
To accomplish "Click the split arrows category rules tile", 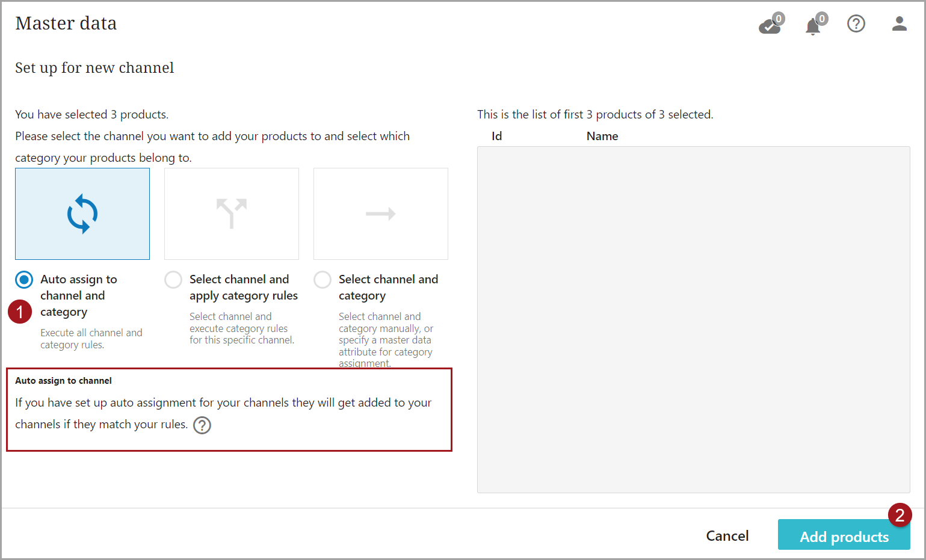I will 232,214.
